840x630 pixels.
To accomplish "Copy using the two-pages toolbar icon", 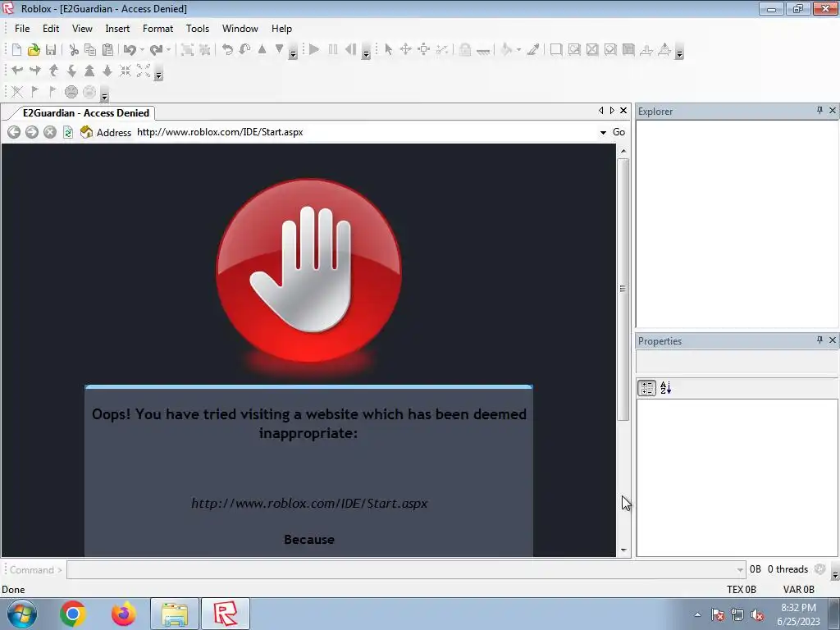I will (90, 50).
